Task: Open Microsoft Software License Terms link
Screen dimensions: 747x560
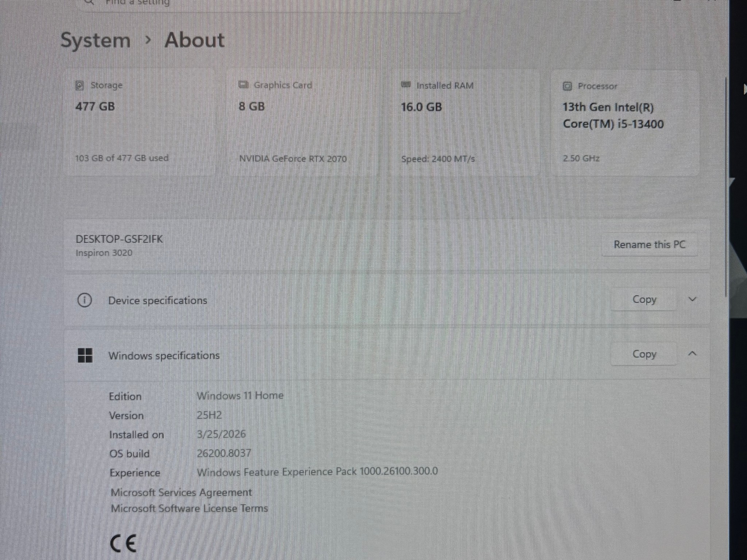Action: point(189,508)
